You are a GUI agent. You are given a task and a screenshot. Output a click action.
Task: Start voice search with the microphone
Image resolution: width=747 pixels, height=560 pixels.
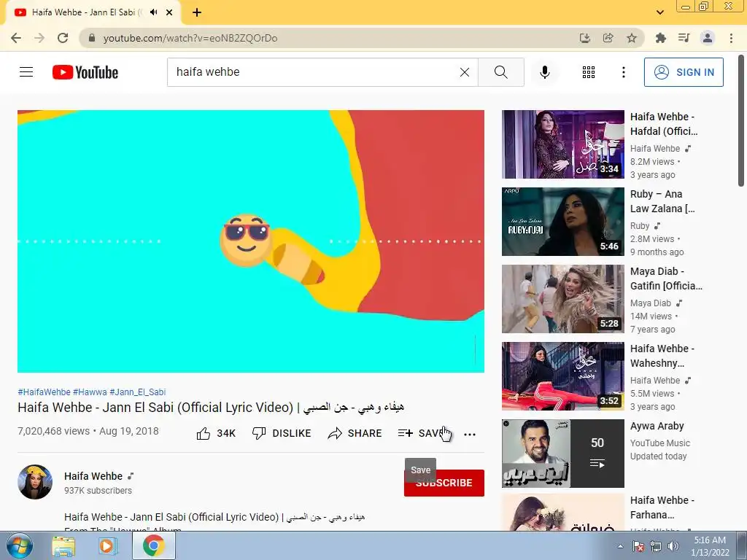[x=544, y=72]
